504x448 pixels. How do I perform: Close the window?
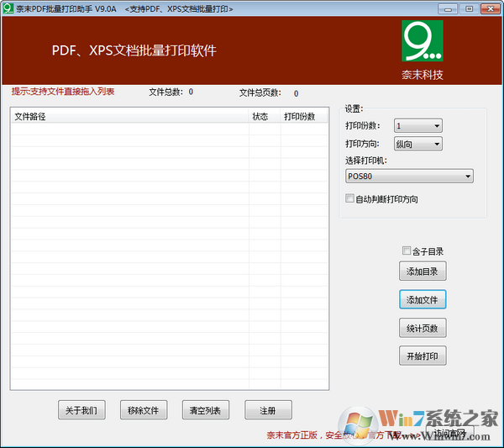[x=491, y=8]
